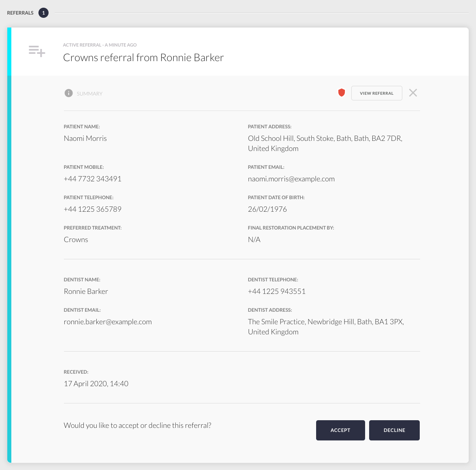Click the add-to-list referral icon
This screenshot has width=476, height=470.
[x=37, y=51]
